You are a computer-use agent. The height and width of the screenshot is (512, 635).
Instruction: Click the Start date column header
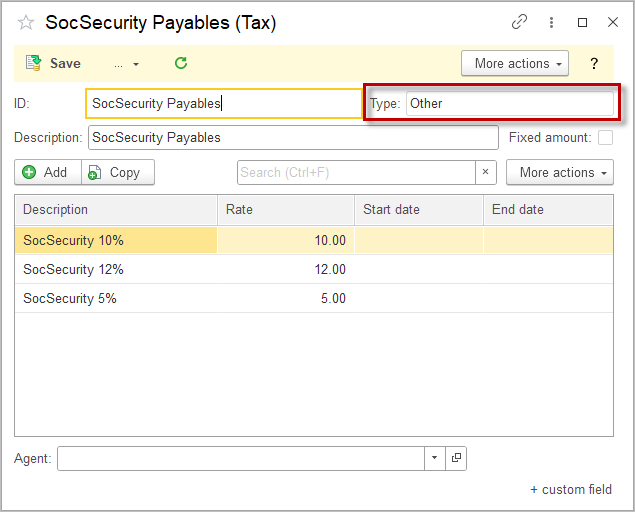(418, 210)
